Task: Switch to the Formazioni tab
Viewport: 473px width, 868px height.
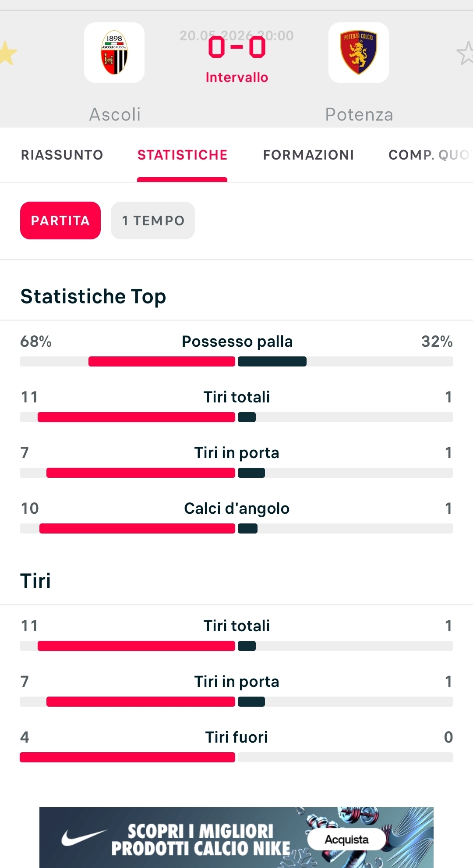Action: 308,155
